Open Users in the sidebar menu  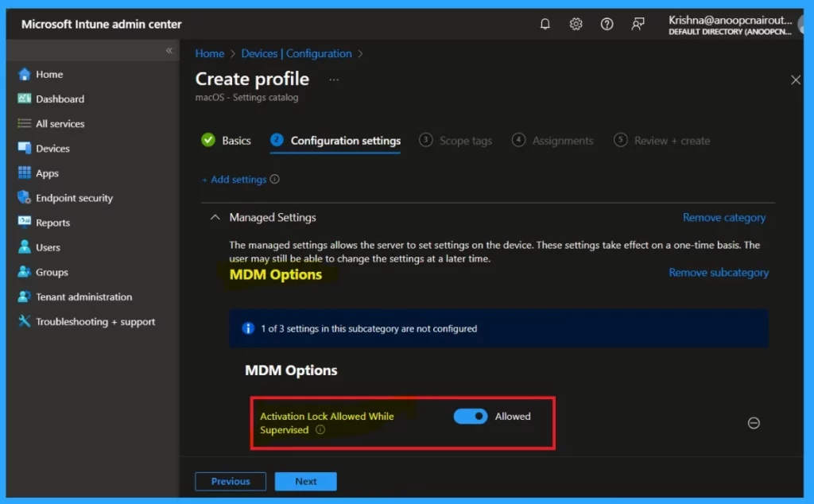pos(48,247)
